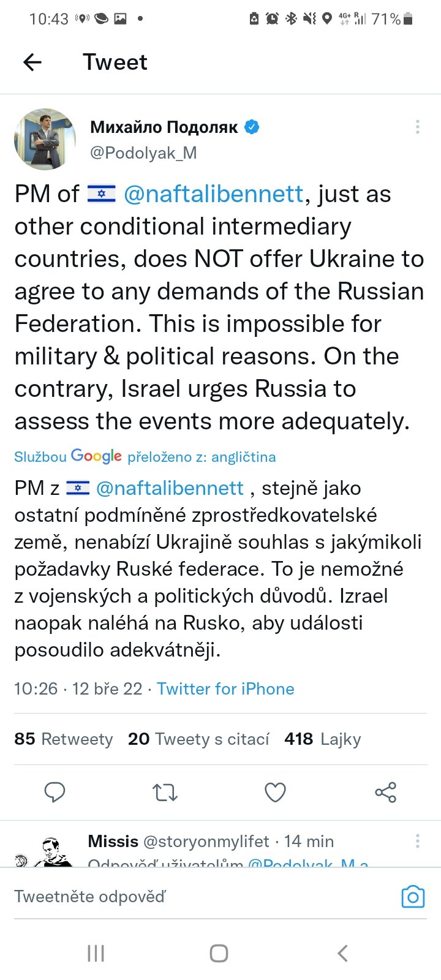This screenshot has width=441, height=980.
Task: Like the tweet with the heart icon
Action: pyautogui.click(x=275, y=793)
